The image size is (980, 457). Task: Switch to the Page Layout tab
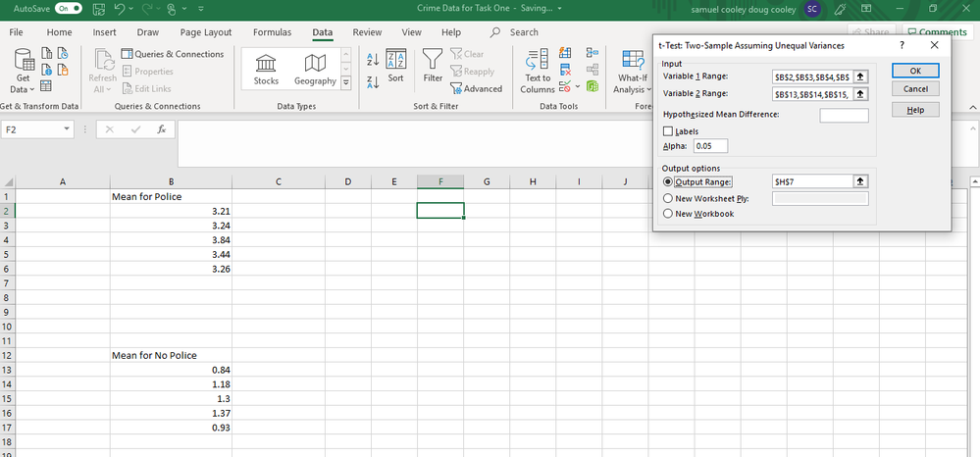206,32
